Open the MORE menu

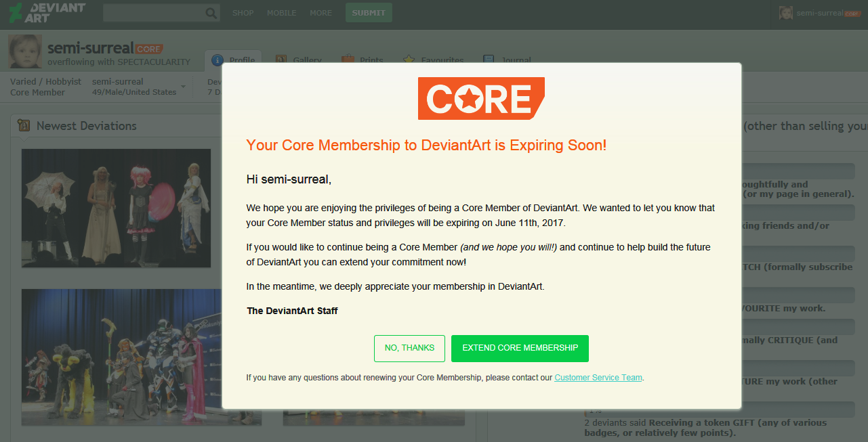[321, 13]
